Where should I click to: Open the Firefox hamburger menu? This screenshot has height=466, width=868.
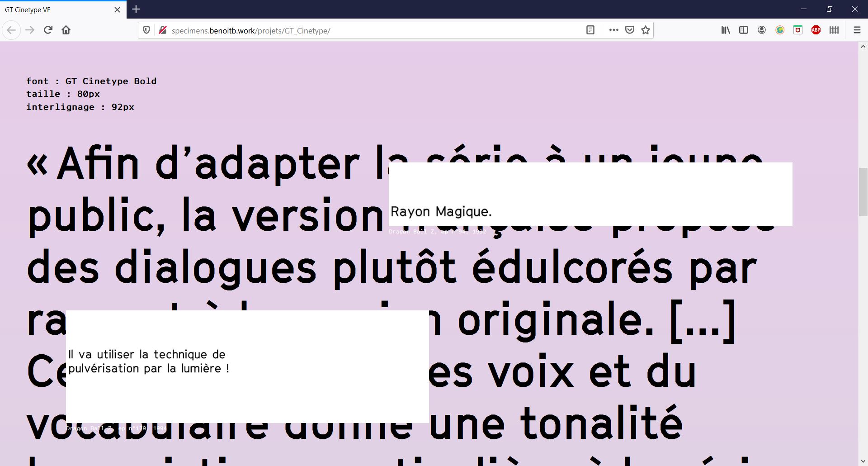point(857,30)
